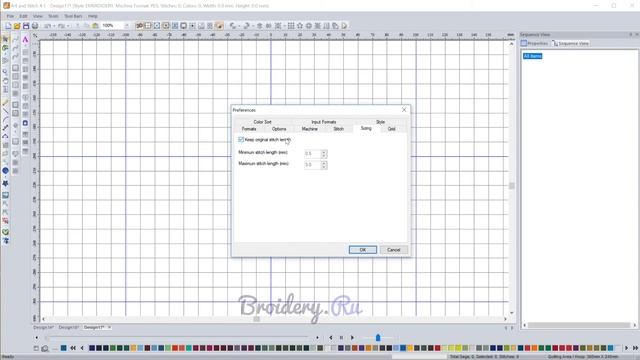Switch to the Grid tab in Preferences
Viewport: 640px width, 360px height.
click(x=391, y=129)
